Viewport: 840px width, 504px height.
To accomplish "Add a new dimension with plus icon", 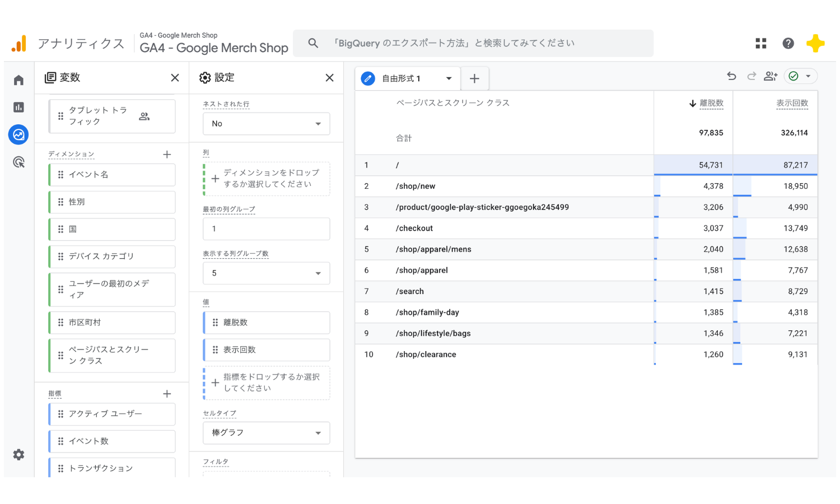I will 167,155.
